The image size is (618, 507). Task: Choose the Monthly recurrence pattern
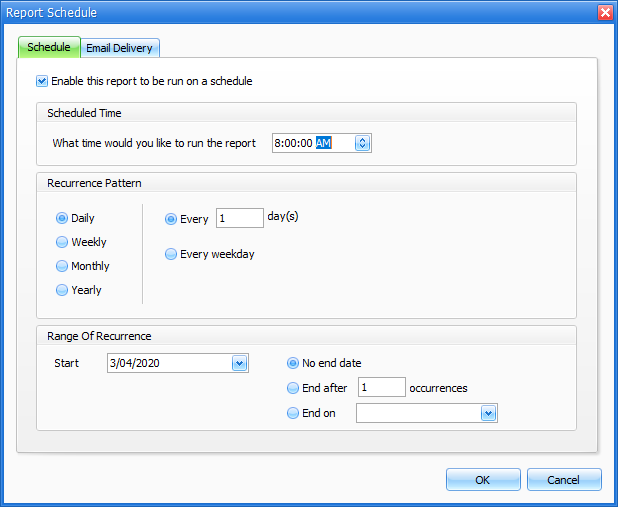pos(63,266)
